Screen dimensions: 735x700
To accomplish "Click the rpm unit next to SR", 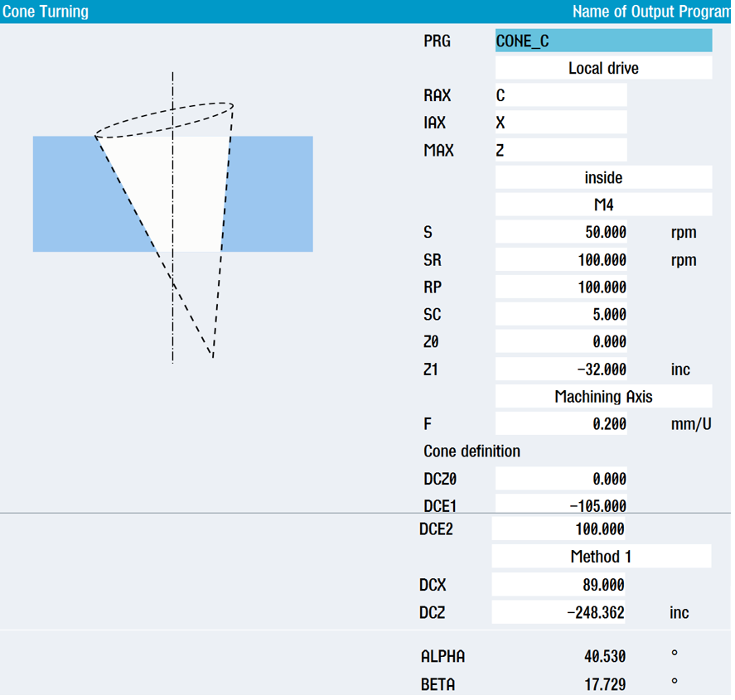I will [684, 260].
